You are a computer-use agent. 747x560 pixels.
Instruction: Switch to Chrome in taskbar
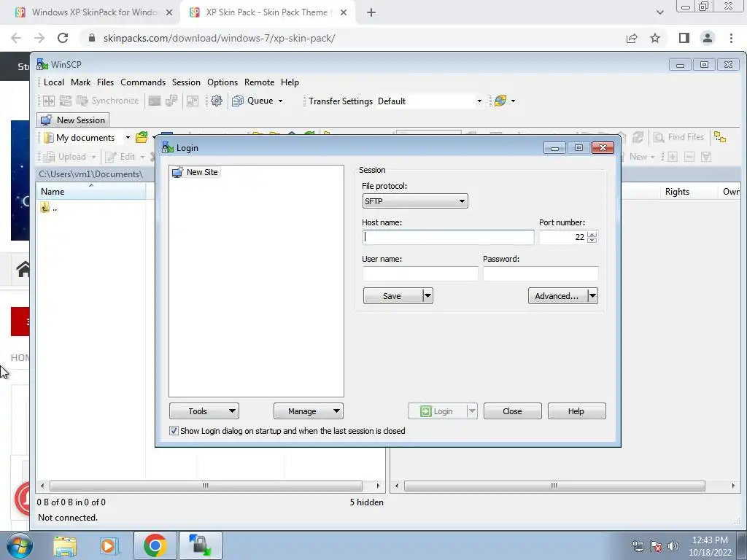[x=155, y=545]
